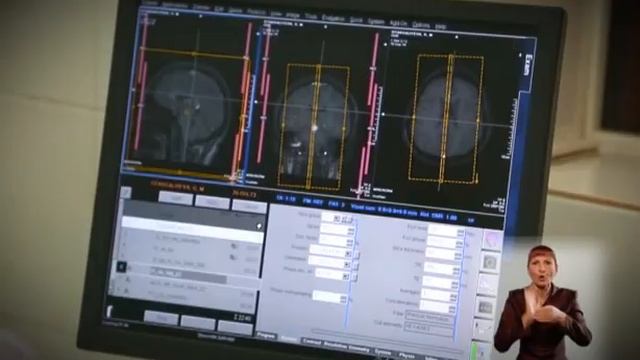Click the small button right of the Orientation dropdown
Screen dimensions: 640x360
pyautogui.click(x=356, y=266)
